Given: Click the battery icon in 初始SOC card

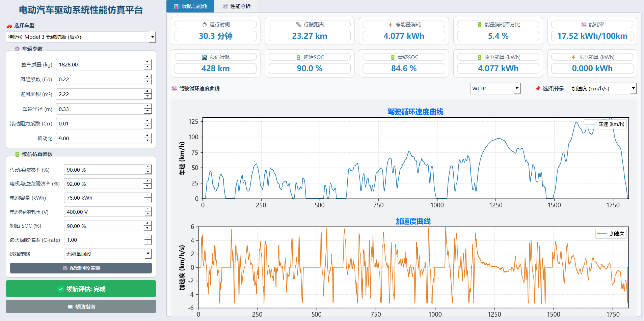Looking at the screenshot, I should [298, 57].
